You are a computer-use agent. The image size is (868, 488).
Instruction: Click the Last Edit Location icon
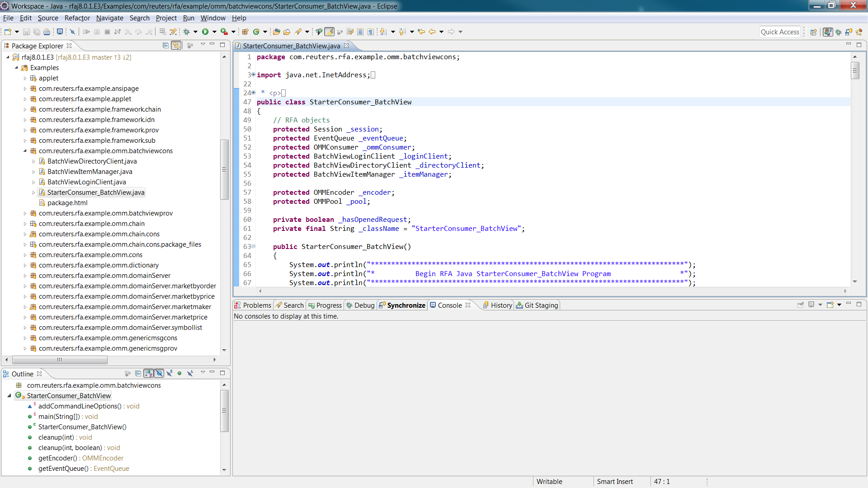point(421,32)
